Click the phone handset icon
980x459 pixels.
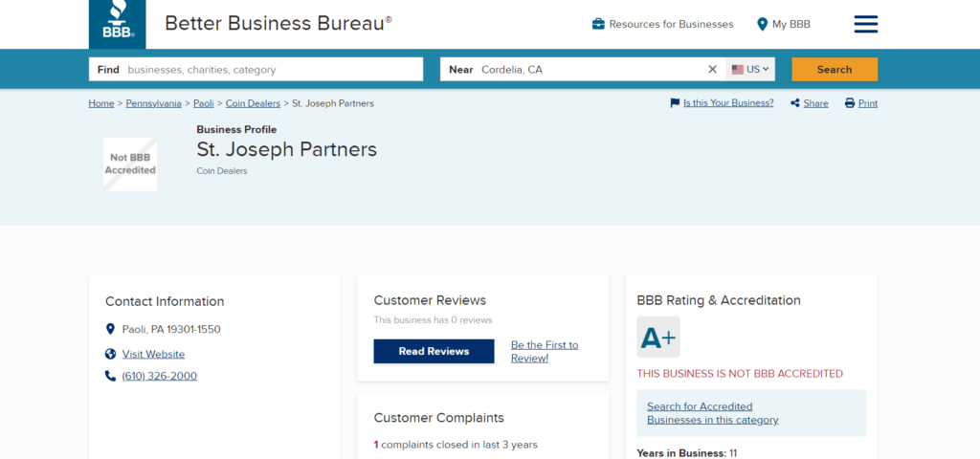[x=111, y=376]
